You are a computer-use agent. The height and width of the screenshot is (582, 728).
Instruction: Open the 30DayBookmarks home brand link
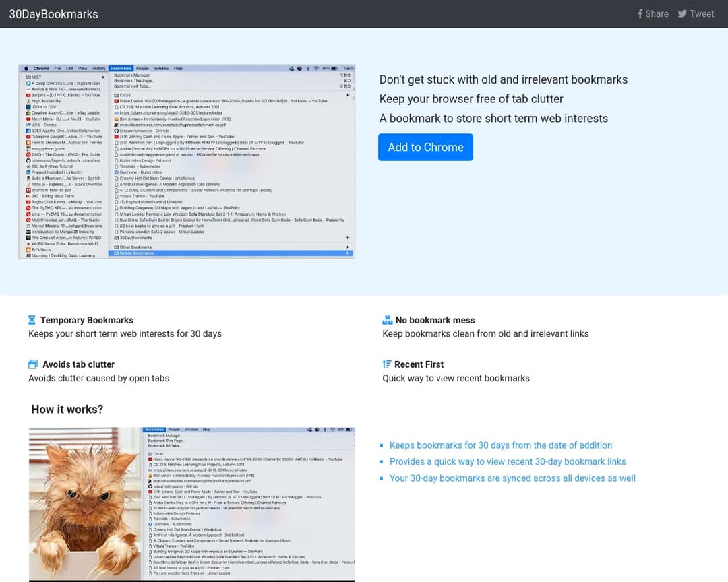click(x=53, y=14)
